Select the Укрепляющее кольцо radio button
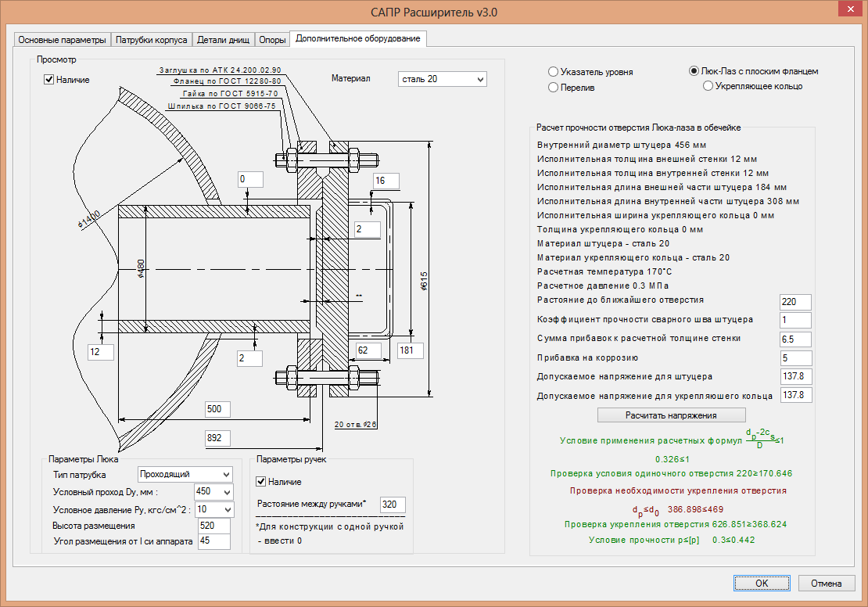 pos(708,86)
